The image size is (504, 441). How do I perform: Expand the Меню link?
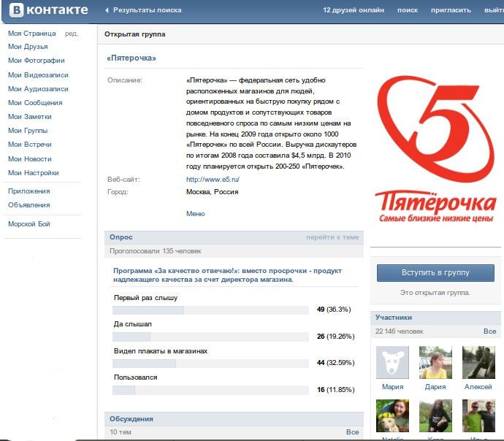point(196,214)
